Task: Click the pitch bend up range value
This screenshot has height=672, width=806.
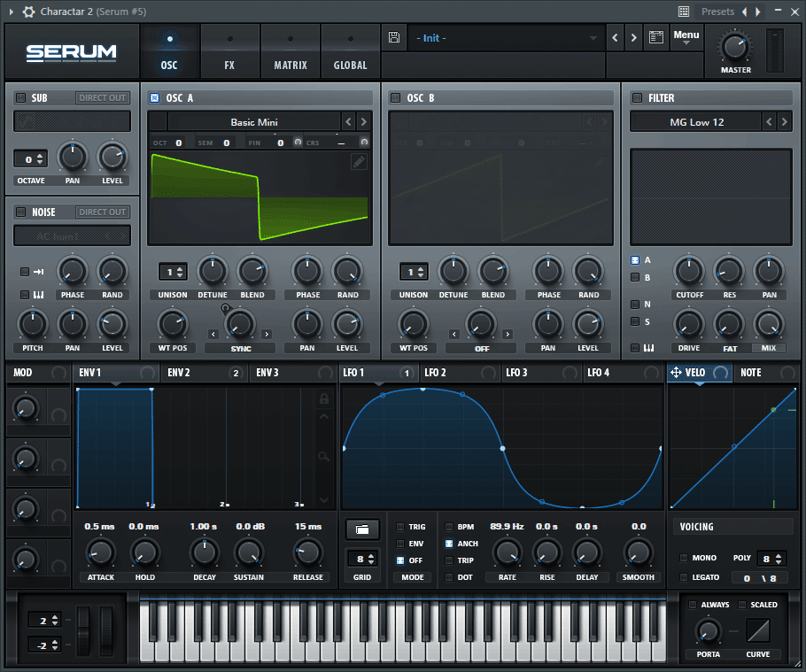Action: point(45,621)
